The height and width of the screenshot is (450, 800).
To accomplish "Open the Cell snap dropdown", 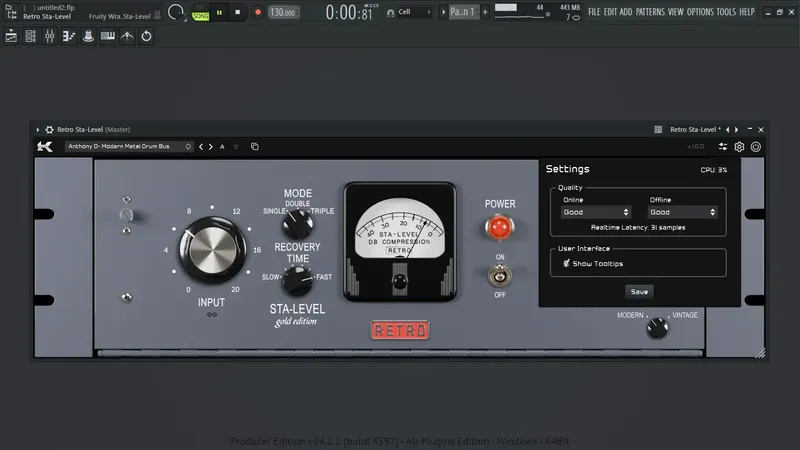I will coord(414,12).
